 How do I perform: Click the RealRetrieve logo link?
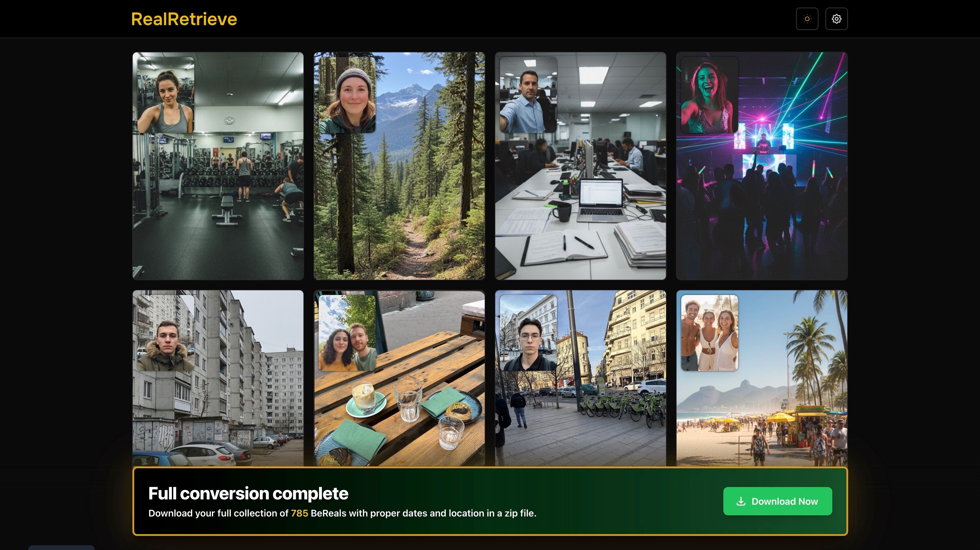pyautogui.click(x=184, y=19)
